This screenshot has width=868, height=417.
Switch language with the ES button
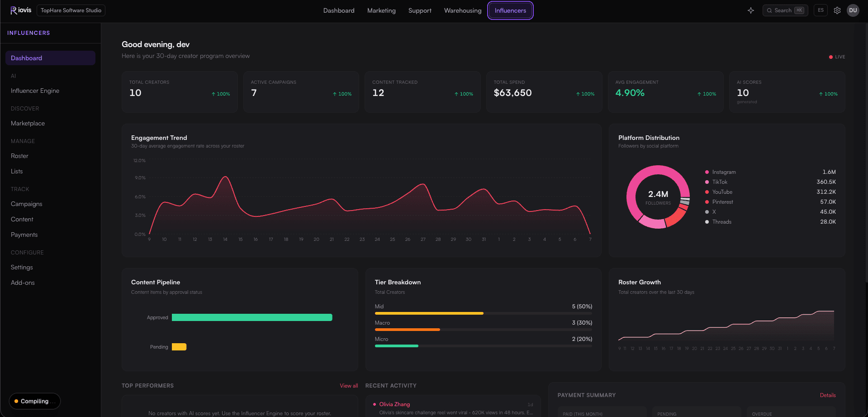click(821, 10)
